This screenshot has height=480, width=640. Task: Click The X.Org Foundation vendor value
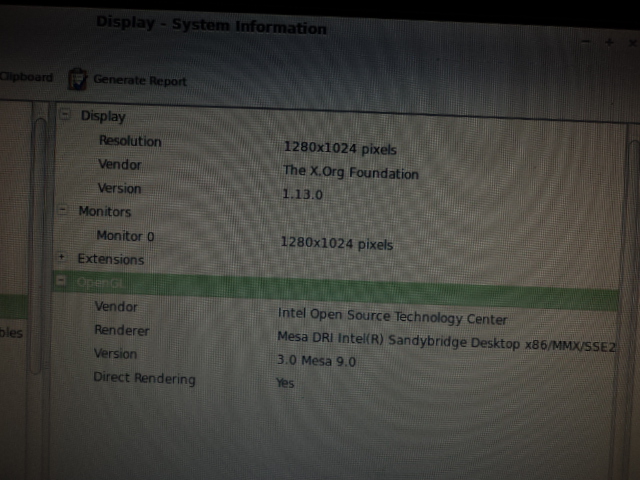click(351, 172)
